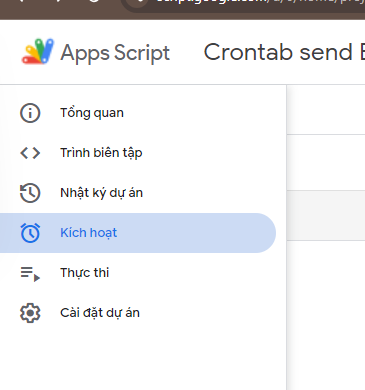Open the Tổng quan overview page
This screenshot has height=390, width=365.
click(x=138, y=113)
